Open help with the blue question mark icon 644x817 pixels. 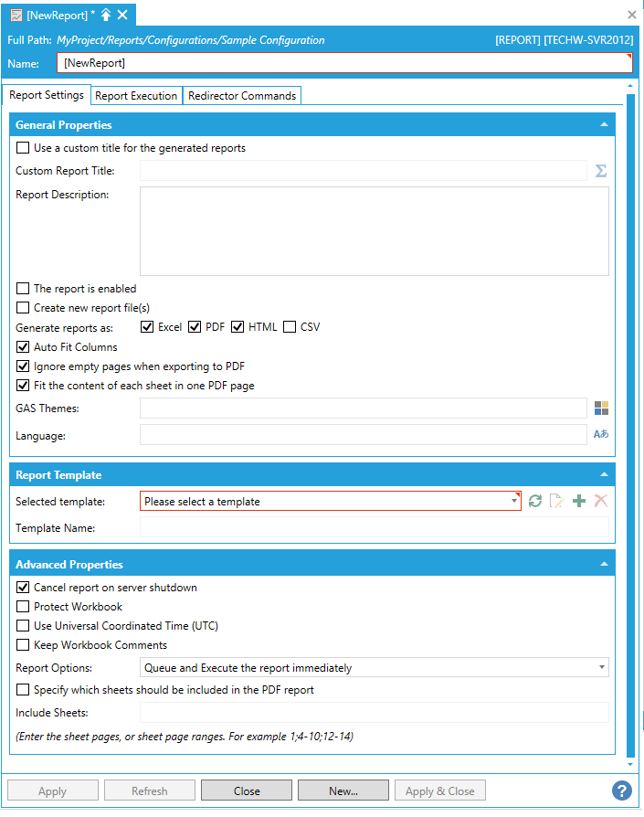pyautogui.click(x=622, y=790)
